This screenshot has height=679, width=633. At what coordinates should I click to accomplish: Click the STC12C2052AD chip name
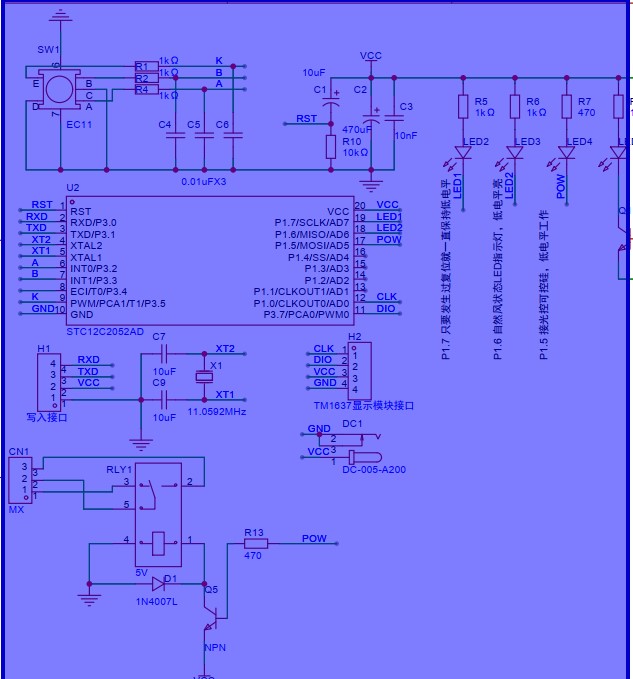[105, 332]
